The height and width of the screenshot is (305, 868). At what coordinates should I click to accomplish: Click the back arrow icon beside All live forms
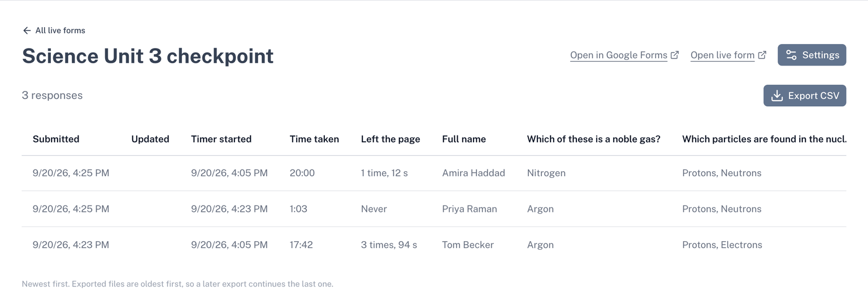27,30
